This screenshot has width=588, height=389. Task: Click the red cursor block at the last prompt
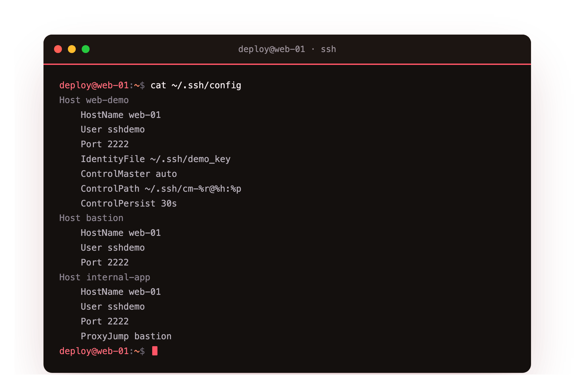coord(155,351)
